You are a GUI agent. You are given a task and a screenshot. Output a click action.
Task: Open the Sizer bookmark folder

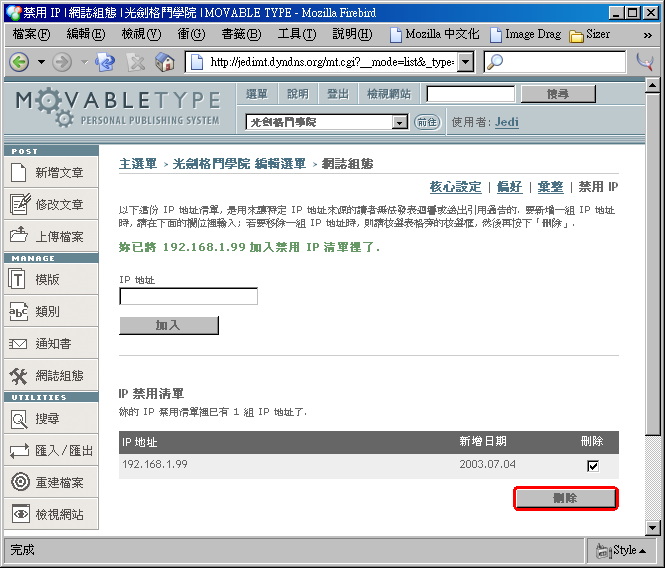pos(590,35)
